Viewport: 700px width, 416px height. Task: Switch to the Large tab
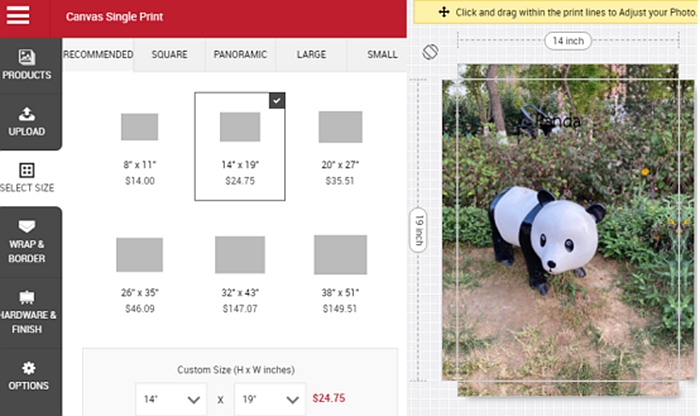pyautogui.click(x=311, y=54)
